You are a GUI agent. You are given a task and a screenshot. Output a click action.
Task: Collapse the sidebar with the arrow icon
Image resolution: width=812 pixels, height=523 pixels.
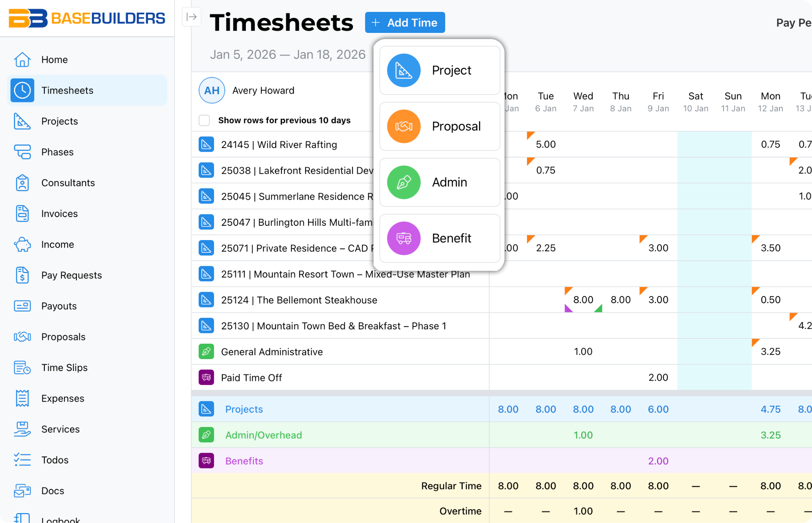click(x=192, y=17)
